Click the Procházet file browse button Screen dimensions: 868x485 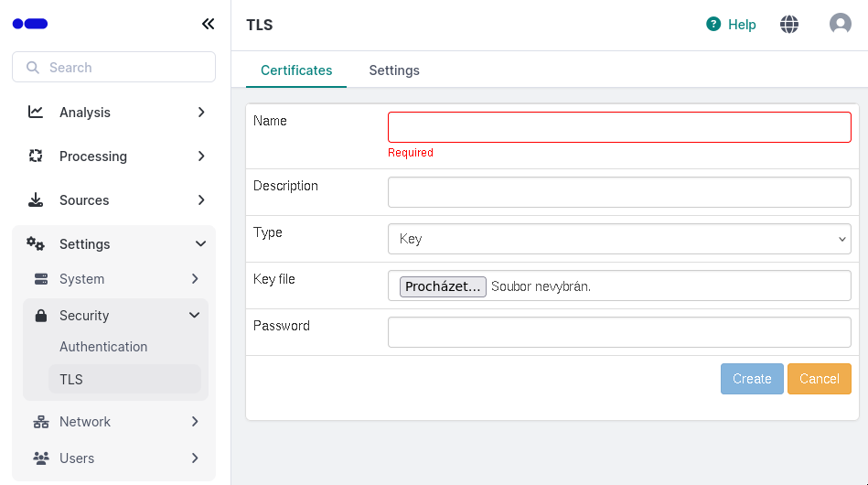(x=443, y=286)
